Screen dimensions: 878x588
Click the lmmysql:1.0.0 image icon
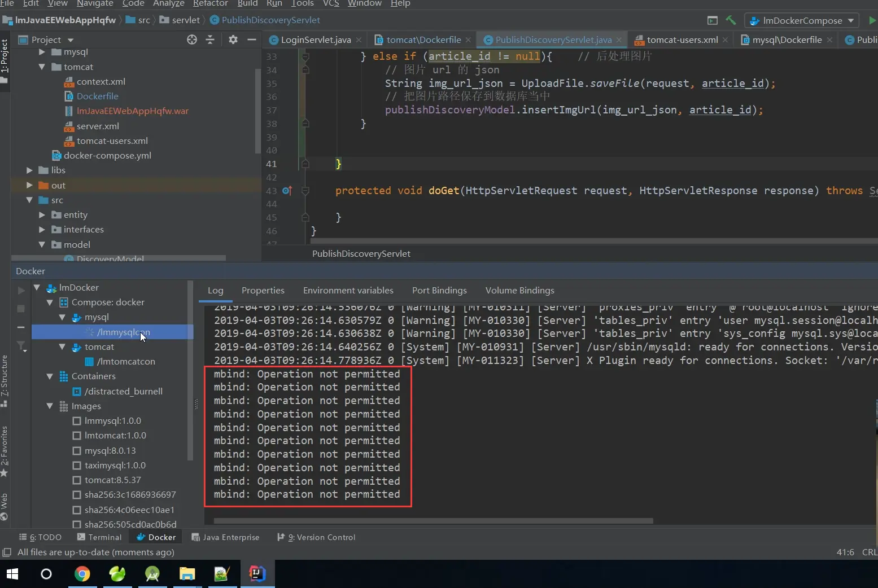click(x=77, y=421)
